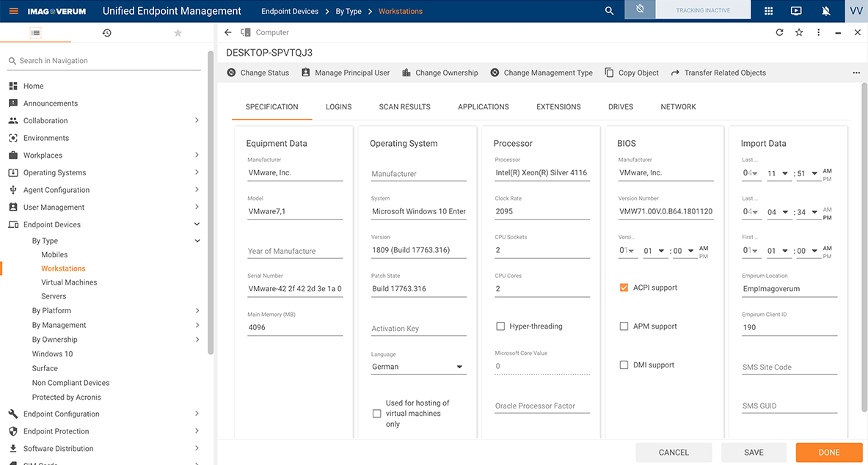Click the Activation Key input field
This screenshot has height=465, width=868.
[x=418, y=329]
